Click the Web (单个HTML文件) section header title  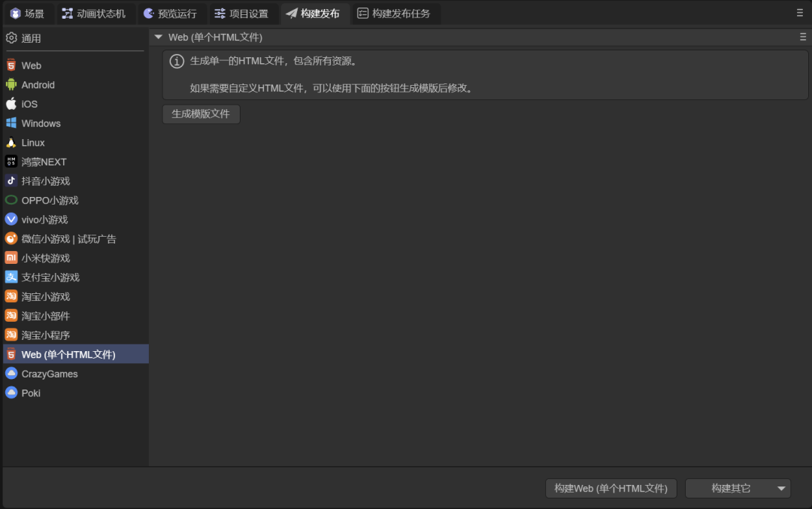216,38
